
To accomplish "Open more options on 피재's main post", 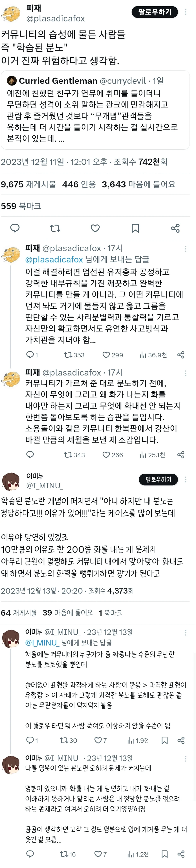I will pos(186,12).
